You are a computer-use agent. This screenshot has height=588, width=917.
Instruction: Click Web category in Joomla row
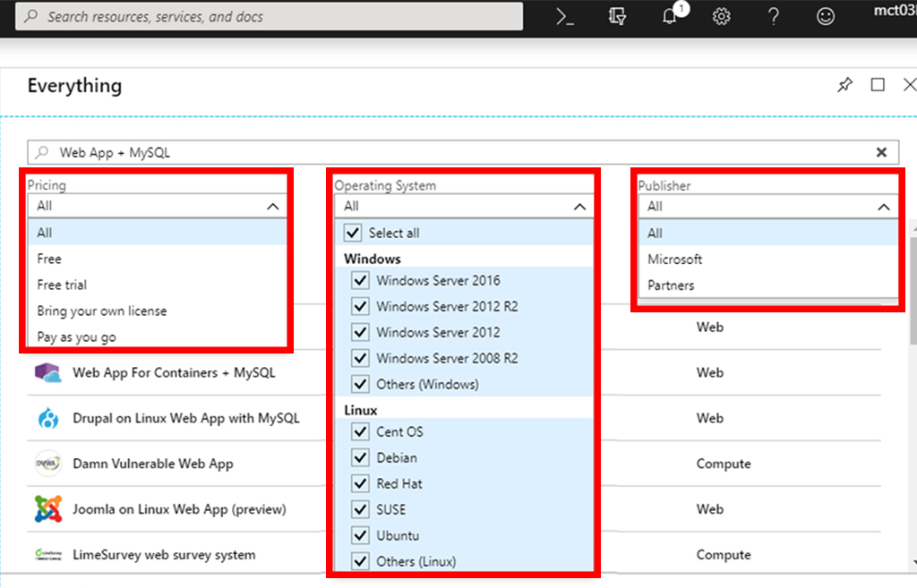[709, 509]
